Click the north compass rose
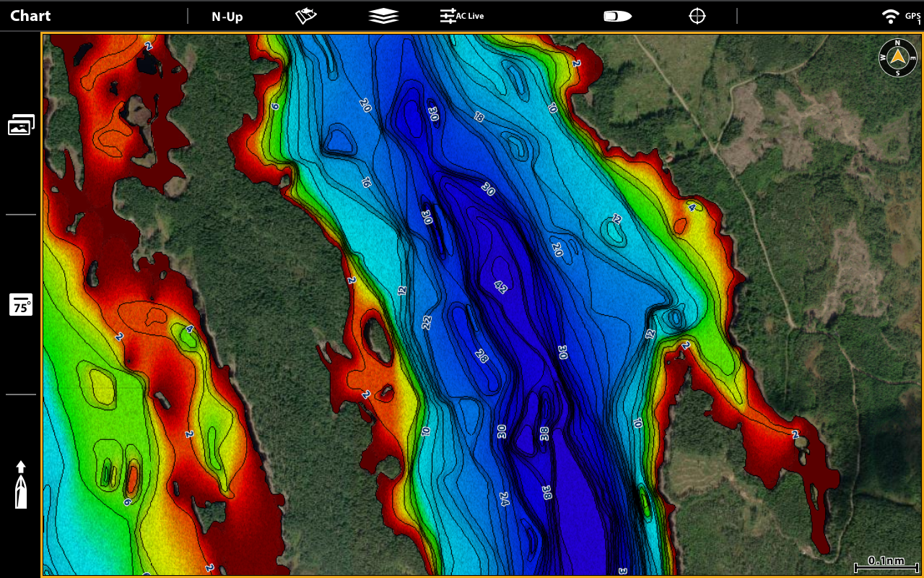 [897, 58]
